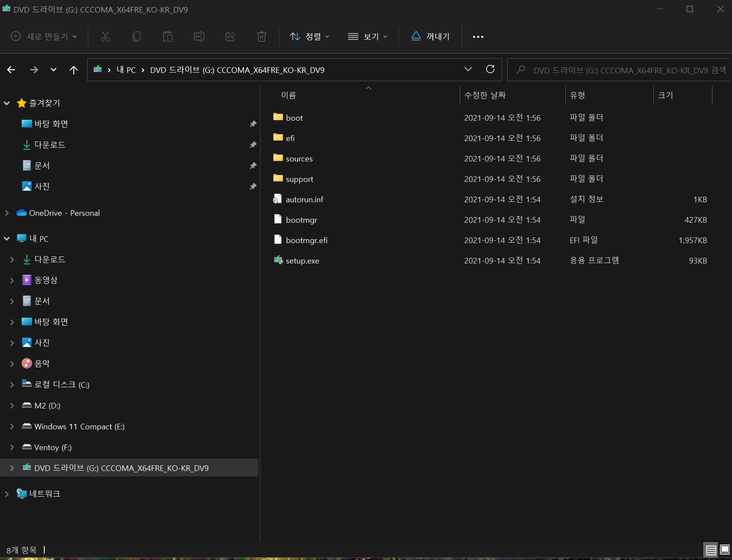Go up one folder level arrow

74,70
